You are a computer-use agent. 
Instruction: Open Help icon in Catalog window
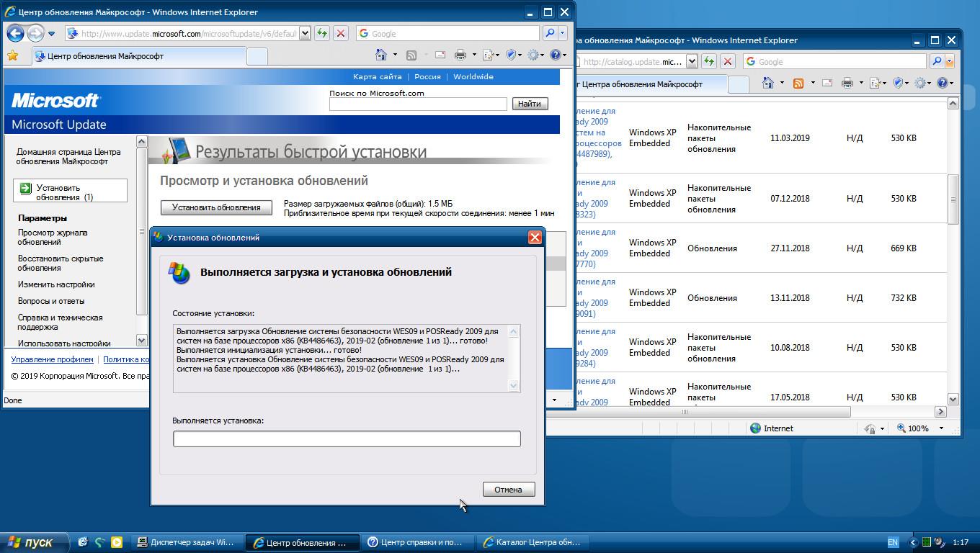[x=942, y=84]
